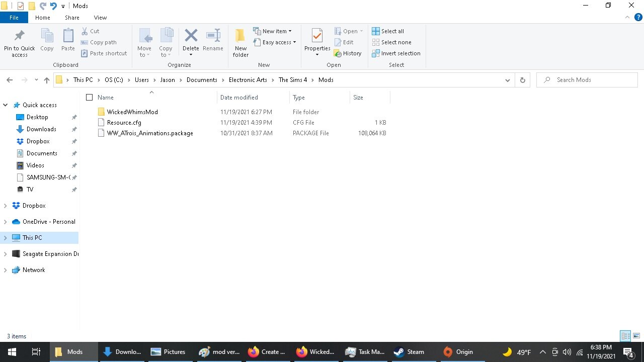Click the Redo quick toolbar icon

[43, 6]
